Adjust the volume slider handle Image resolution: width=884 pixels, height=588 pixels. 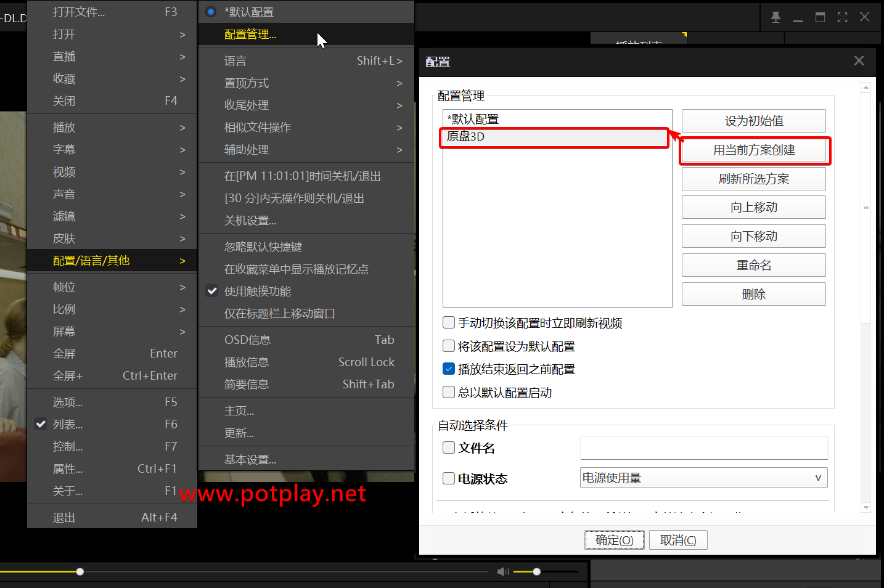[x=537, y=571]
